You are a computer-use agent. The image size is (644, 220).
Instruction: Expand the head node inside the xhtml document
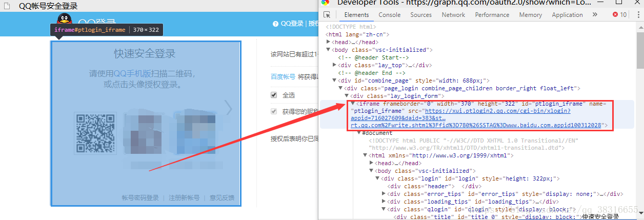(371, 163)
